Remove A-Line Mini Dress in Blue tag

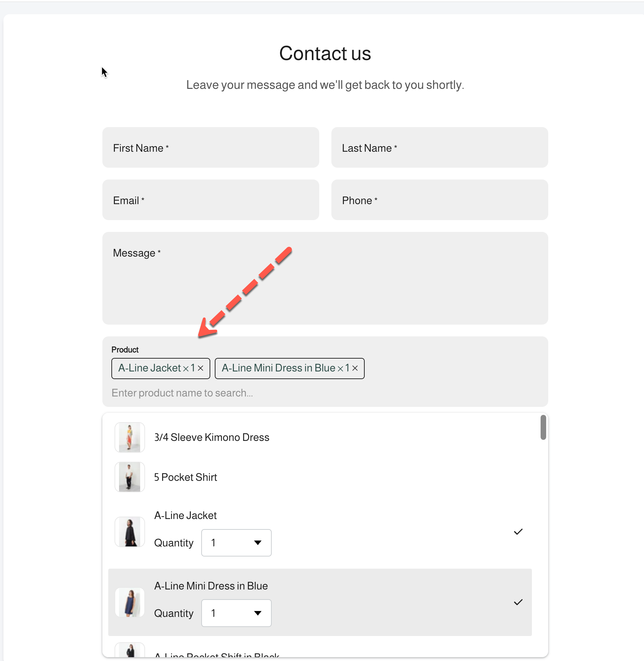coord(355,368)
